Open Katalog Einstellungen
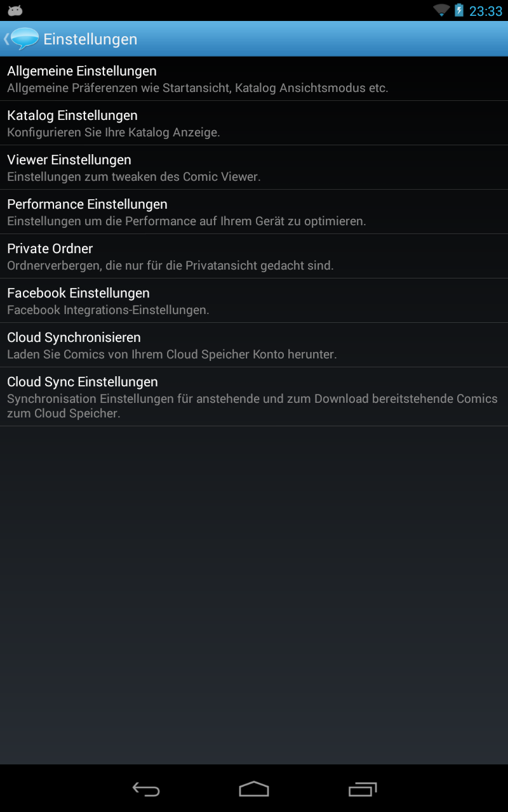 254,123
